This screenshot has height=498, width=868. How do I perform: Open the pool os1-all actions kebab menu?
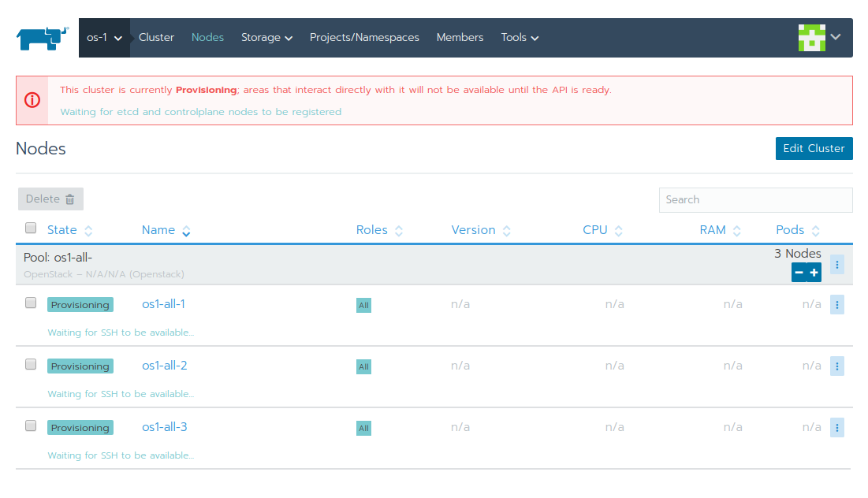tap(836, 264)
